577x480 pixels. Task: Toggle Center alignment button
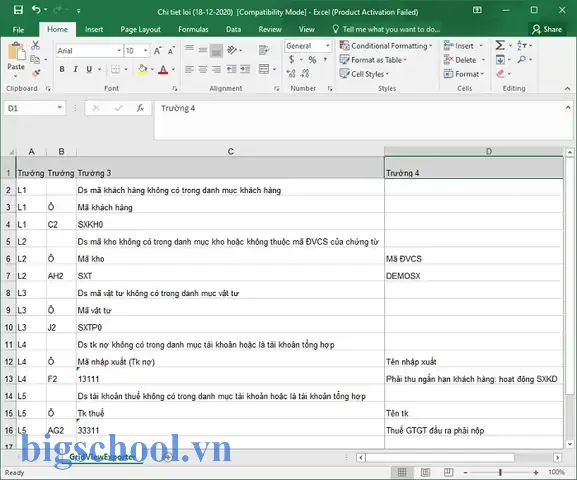(x=203, y=69)
